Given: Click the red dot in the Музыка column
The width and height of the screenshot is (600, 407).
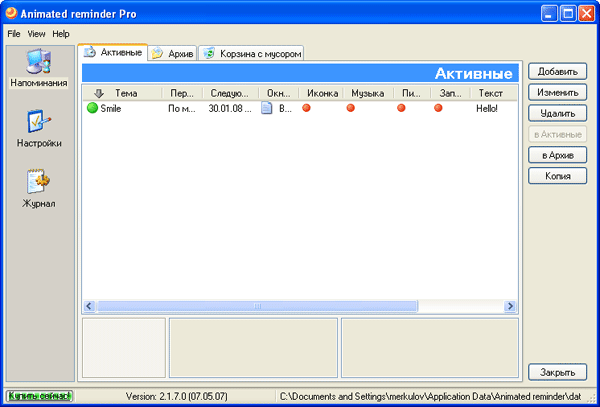Looking at the screenshot, I should [x=351, y=108].
